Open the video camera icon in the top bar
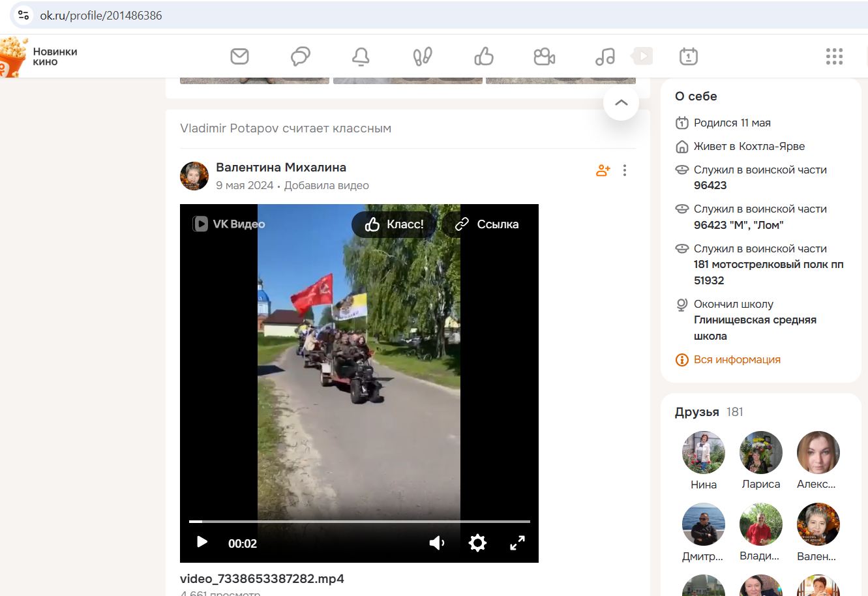The image size is (868, 596). point(544,57)
